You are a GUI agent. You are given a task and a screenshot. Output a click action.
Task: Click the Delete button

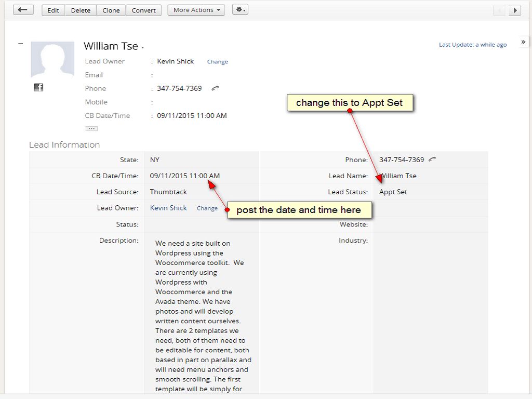tap(81, 10)
